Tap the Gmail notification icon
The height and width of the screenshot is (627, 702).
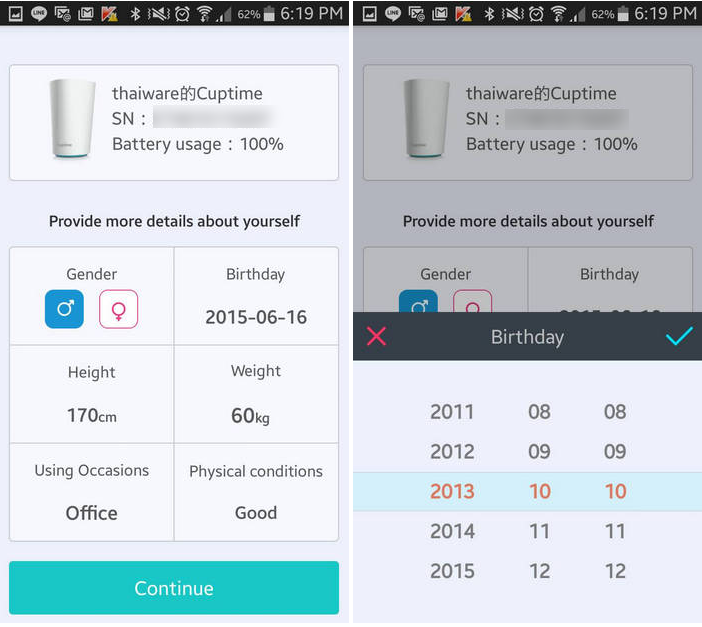pyautogui.click(x=86, y=13)
